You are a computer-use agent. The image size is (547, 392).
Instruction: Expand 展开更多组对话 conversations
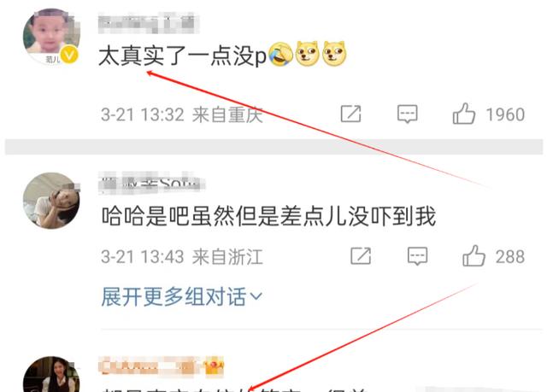[181, 297]
